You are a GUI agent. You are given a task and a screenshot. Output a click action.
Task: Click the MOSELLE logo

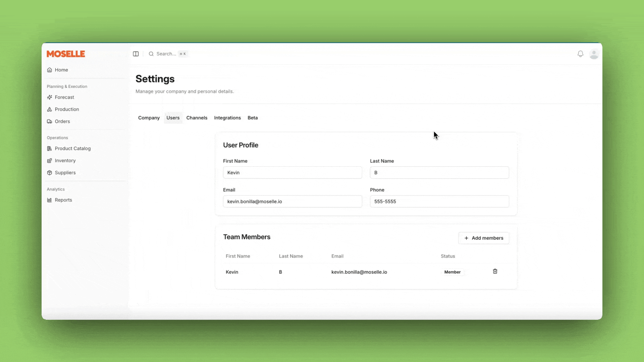pyautogui.click(x=66, y=54)
